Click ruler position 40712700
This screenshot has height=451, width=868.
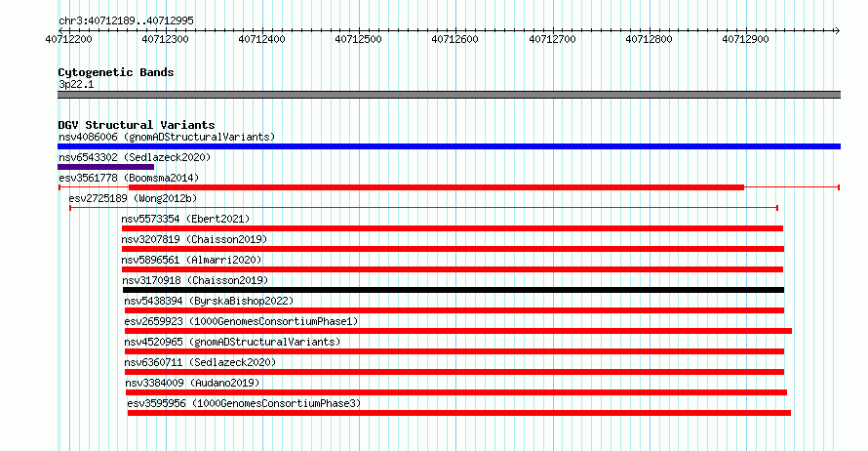coord(552,39)
